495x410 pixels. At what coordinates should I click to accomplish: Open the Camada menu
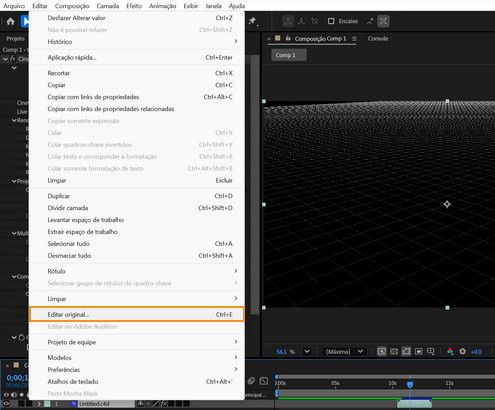(108, 6)
